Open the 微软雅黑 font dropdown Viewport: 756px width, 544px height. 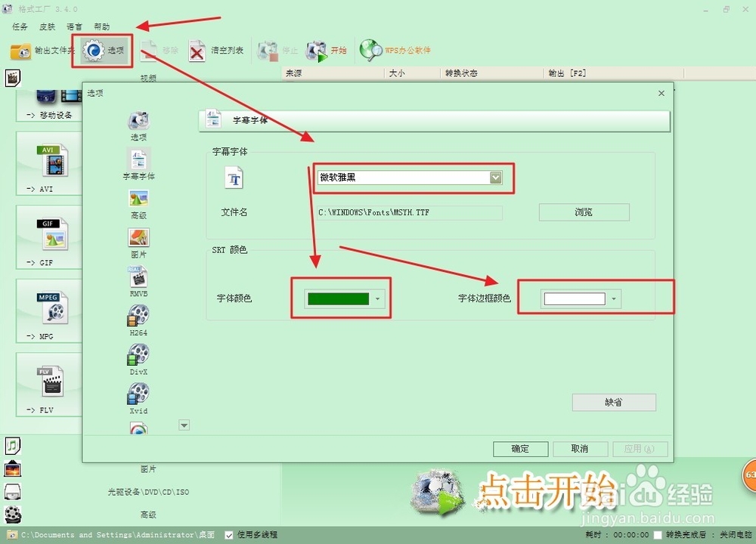tap(495, 177)
